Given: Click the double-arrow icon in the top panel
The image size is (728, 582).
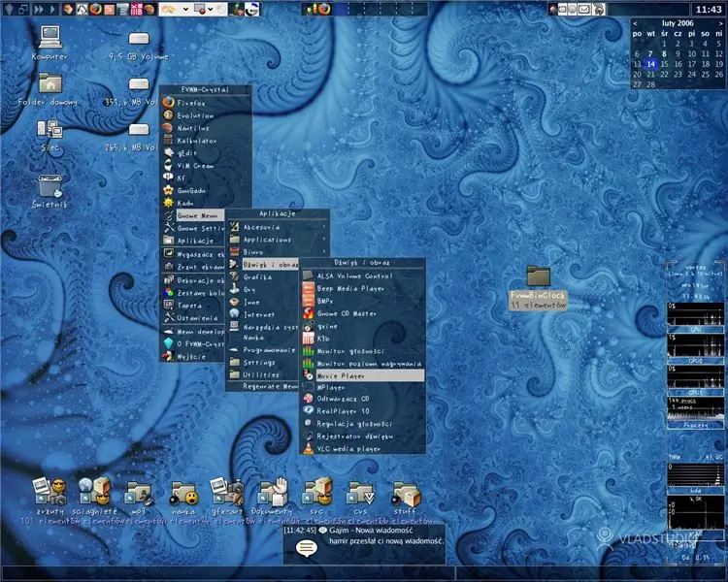Looking at the screenshot, I should pos(39,9).
